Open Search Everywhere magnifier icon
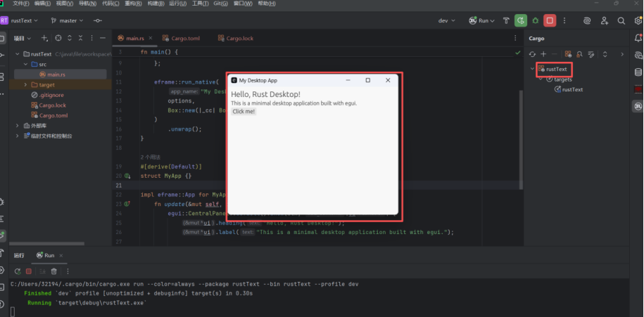 tap(621, 20)
